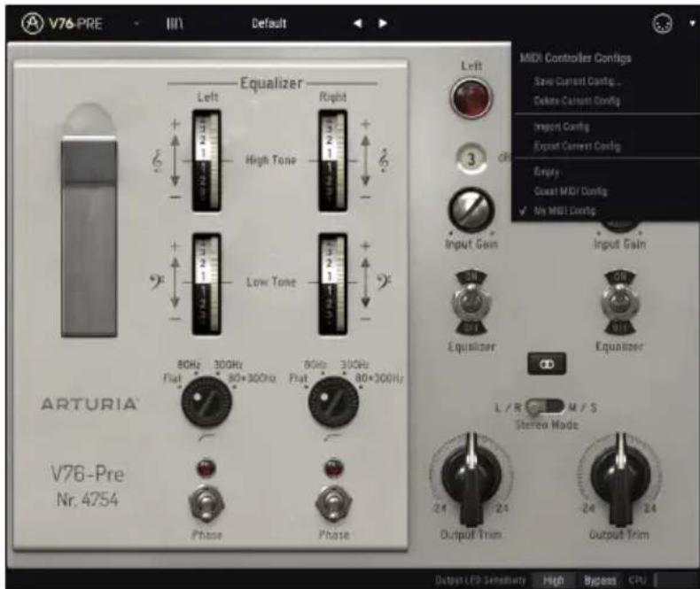The width and height of the screenshot is (700, 589).
Task: Click the MIDI connector icon
Action: coord(663,24)
